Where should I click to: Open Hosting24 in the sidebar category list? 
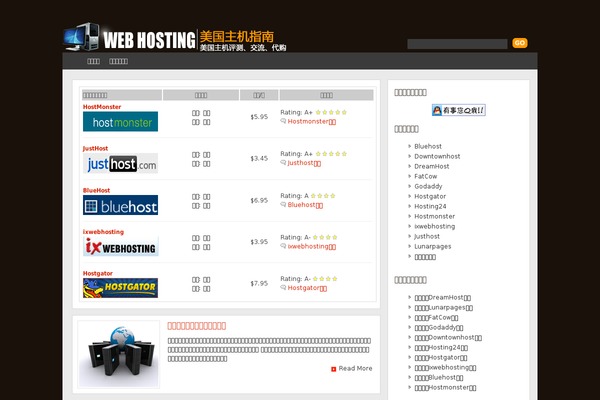pos(430,206)
